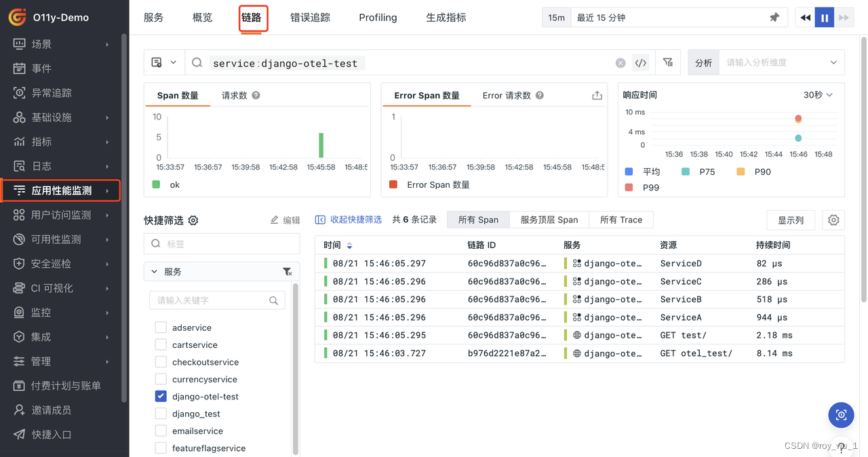Open the floating help robot icon bottom right

tap(841, 415)
